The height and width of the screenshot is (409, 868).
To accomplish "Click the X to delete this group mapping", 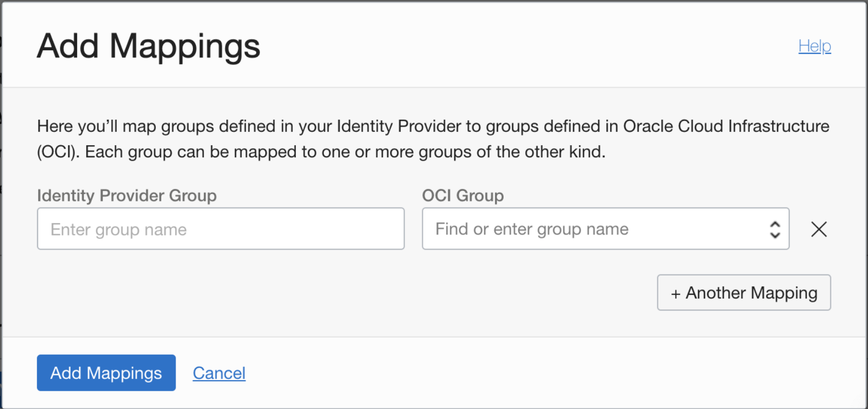I will (x=819, y=229).
